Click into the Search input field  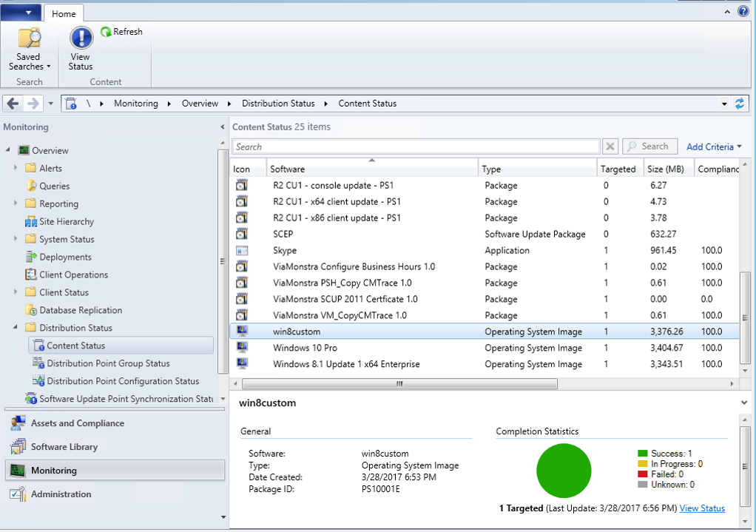coord(416,147)
